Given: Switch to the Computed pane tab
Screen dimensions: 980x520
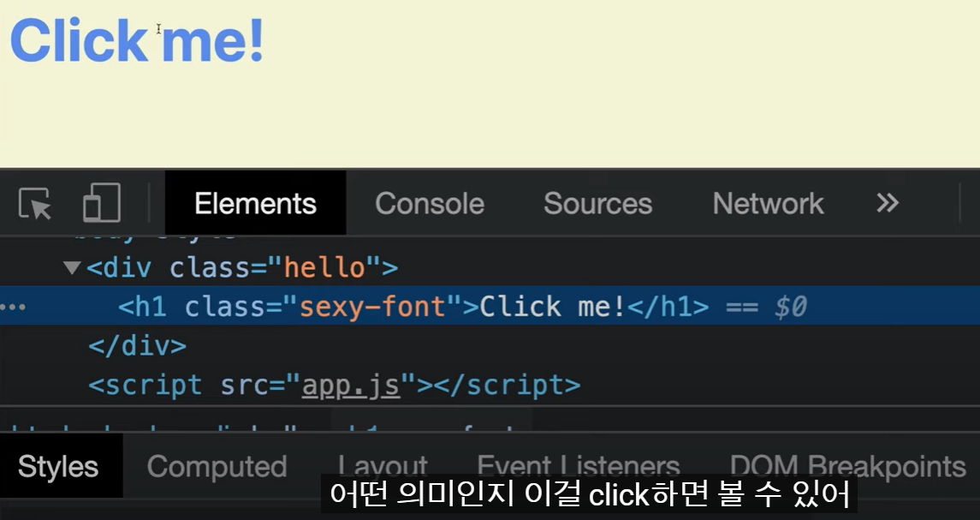Looking at the screenshot, I should [217, 467].
